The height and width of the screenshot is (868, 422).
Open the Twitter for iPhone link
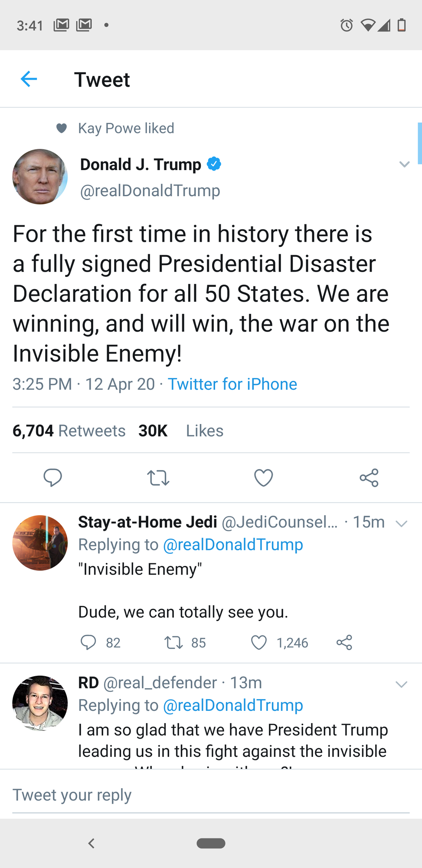(x=232, y=384)
